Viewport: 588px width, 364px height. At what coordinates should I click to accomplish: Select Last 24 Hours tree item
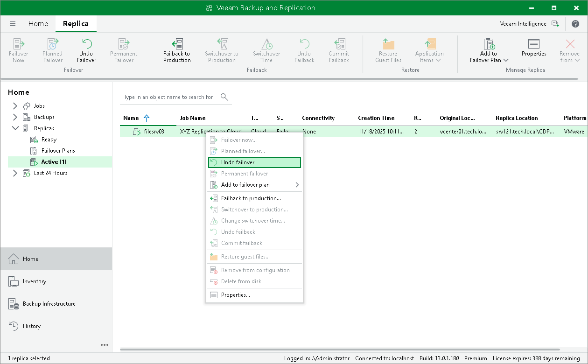50,173
